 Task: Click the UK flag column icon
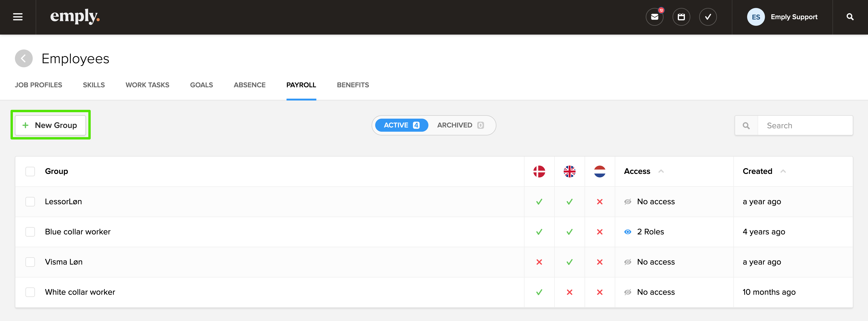569,172
